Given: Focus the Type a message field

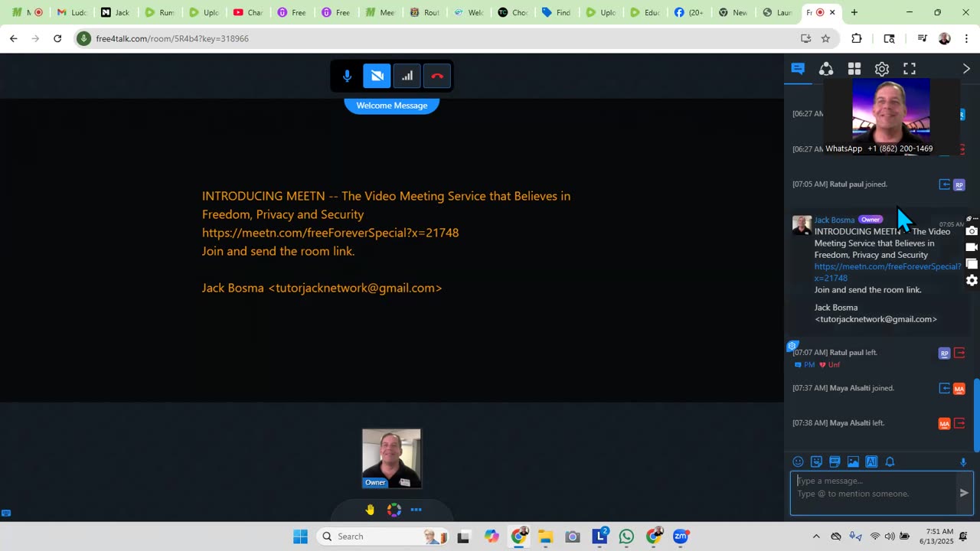Looking at the screenshot, I should point(873,493).
